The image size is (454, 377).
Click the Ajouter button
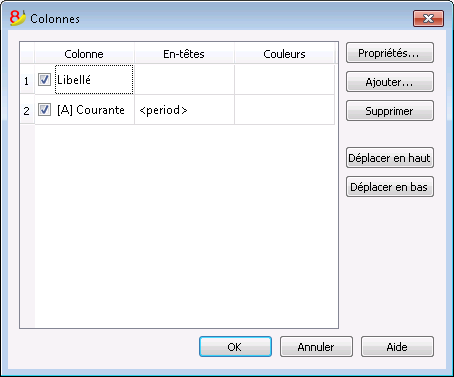390,82
